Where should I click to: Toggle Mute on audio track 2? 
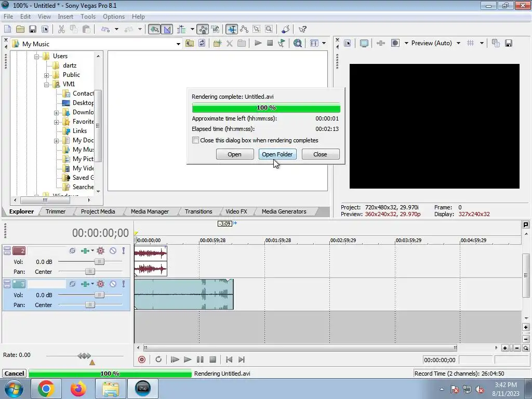(x=113, y=251)
